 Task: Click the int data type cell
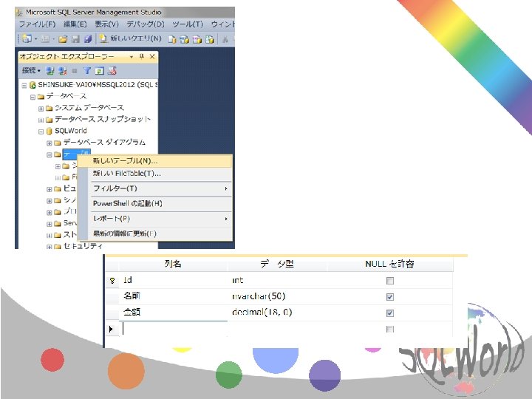278,280
